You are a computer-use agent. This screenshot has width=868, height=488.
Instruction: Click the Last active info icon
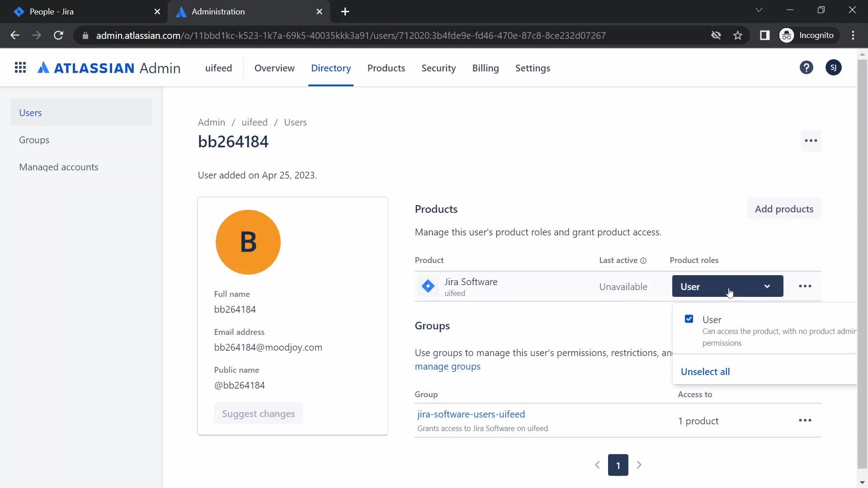[x=643, y=261]
